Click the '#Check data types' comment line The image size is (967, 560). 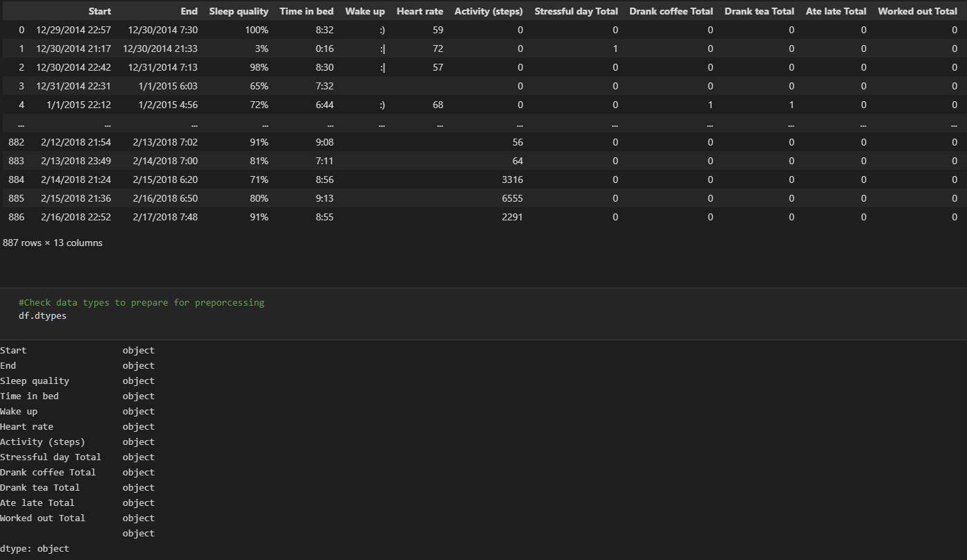(x=142, y=303)
